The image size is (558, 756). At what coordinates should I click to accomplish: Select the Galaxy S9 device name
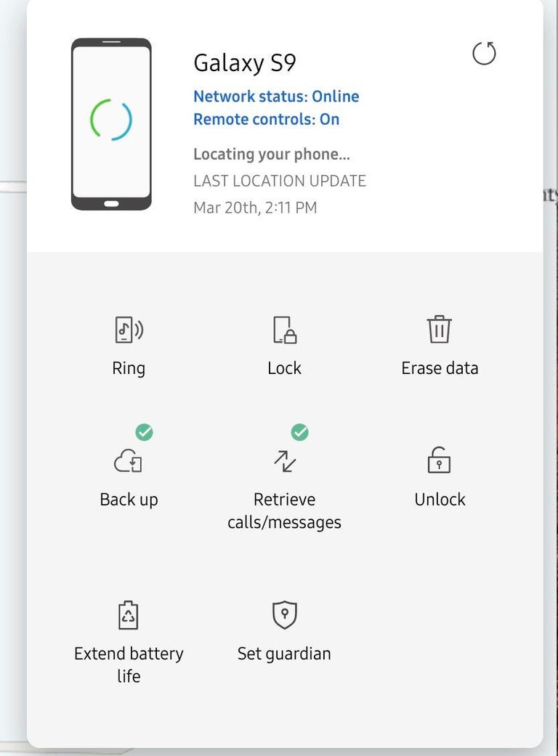coord(244,63)
